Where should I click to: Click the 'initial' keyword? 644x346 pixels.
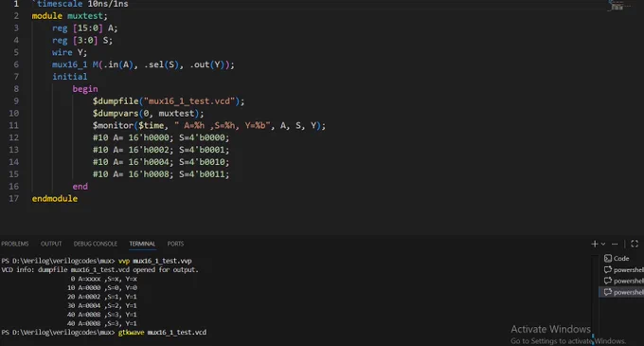pyautogui.click(x=69, y=77)
